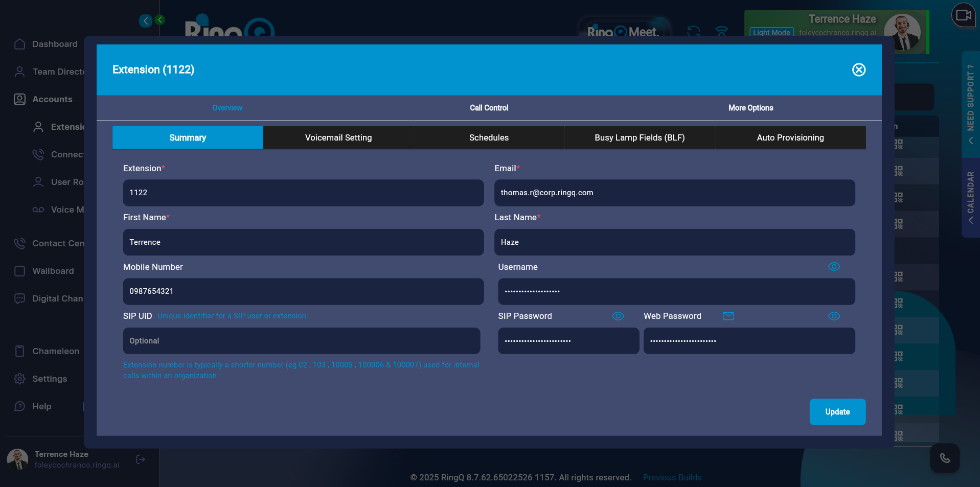
Task: Show the Username field value
Action: 834,266
